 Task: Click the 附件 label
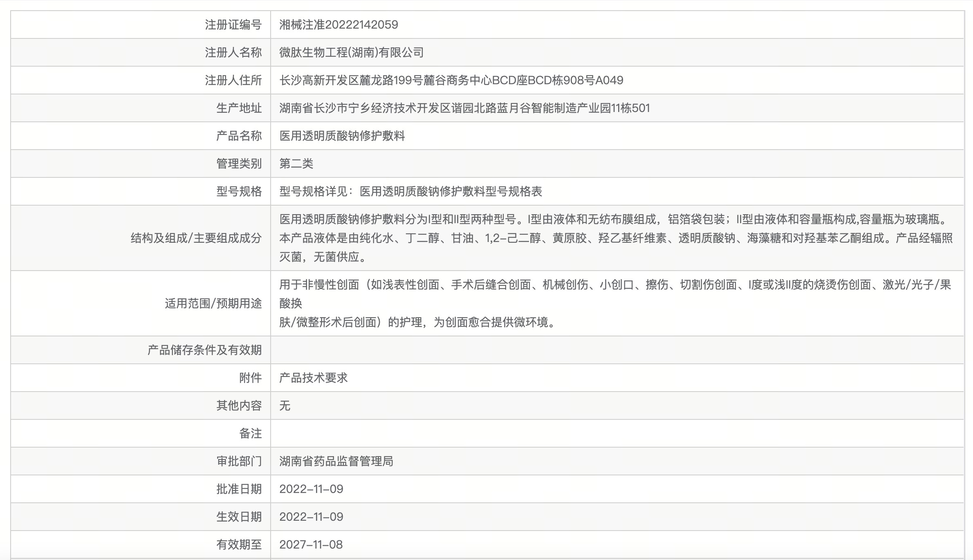(x=251, y=378)
